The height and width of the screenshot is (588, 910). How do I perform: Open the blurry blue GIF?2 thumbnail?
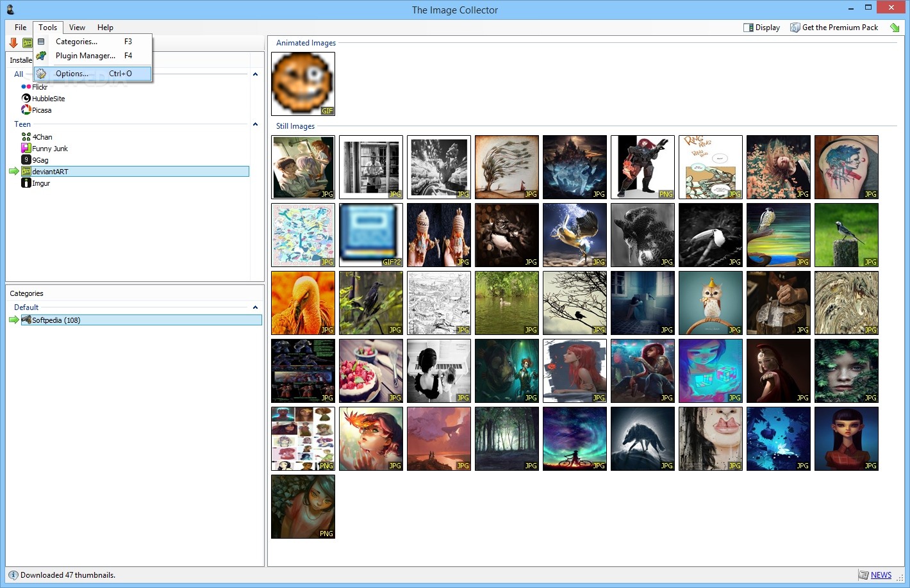click(x=371, y=235)
